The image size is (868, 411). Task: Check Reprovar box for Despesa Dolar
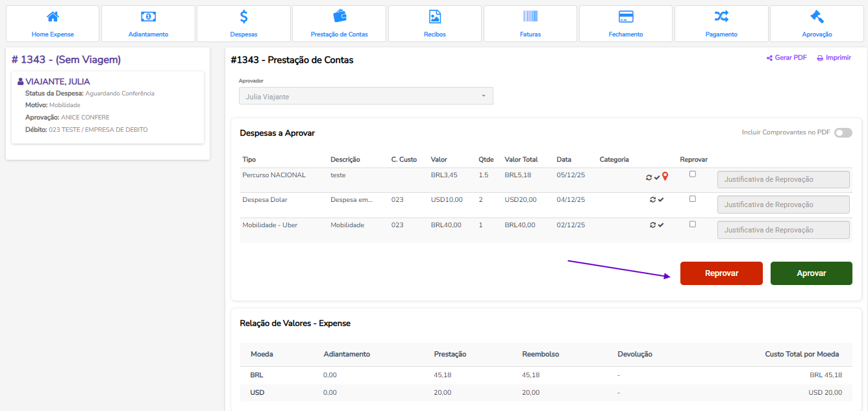[693, 199]
